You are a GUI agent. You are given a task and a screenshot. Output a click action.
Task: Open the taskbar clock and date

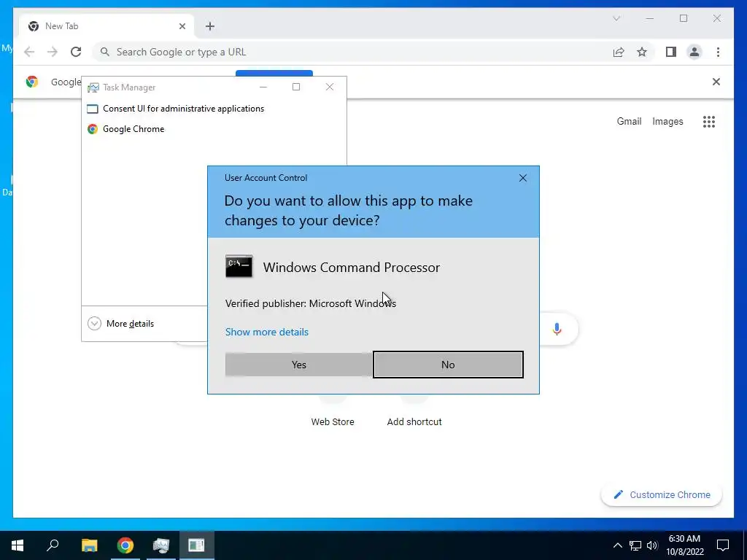(x=684, y=545)
